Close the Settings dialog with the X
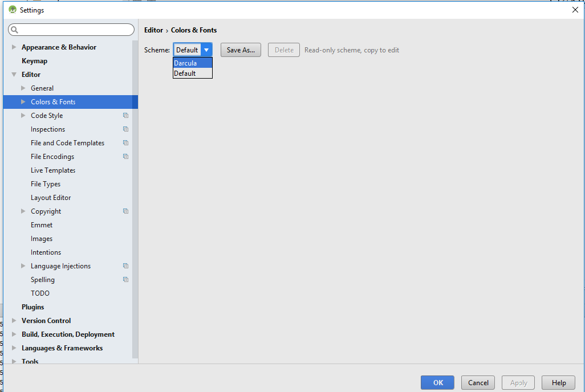The height and width of the screenshot is (392, 585). [575, 10]
